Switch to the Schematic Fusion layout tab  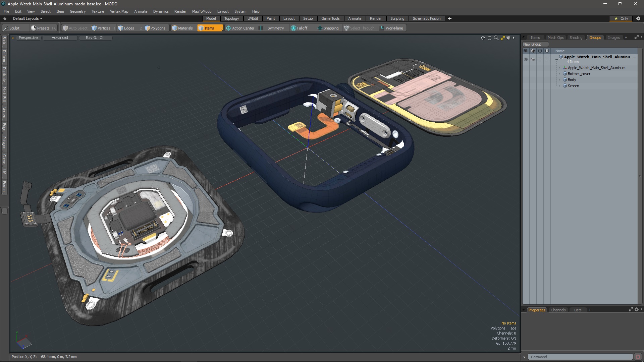click(x=427, y=18)
